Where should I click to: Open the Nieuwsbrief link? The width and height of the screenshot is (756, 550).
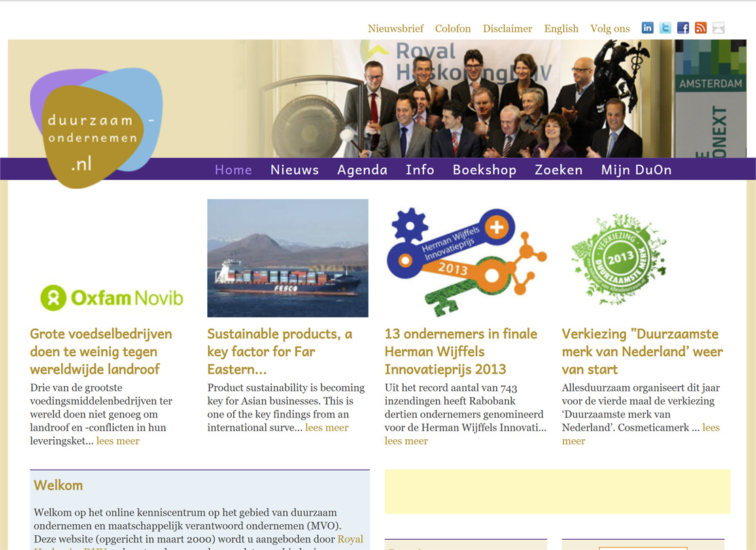click(395, 29)
